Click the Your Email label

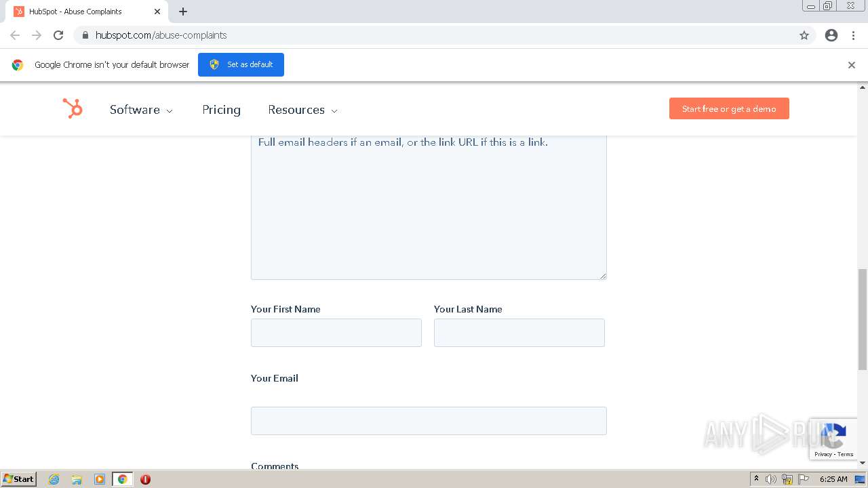(275, 378)
